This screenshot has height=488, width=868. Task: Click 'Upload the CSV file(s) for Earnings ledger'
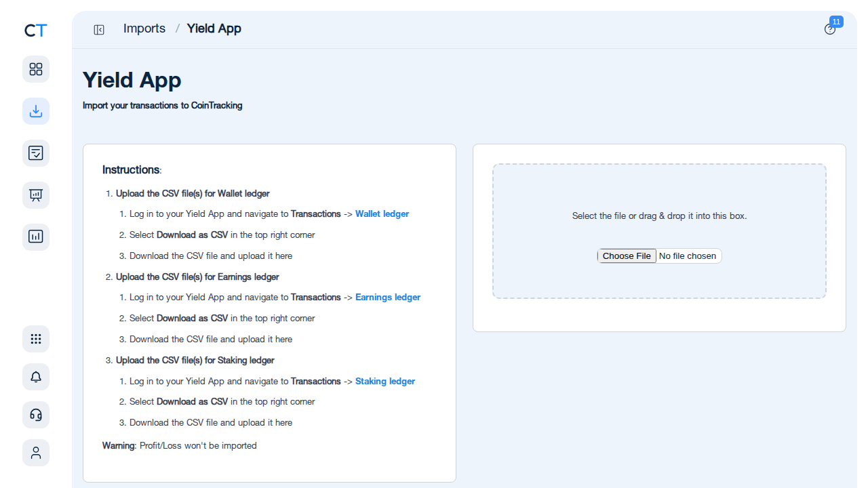197,277
